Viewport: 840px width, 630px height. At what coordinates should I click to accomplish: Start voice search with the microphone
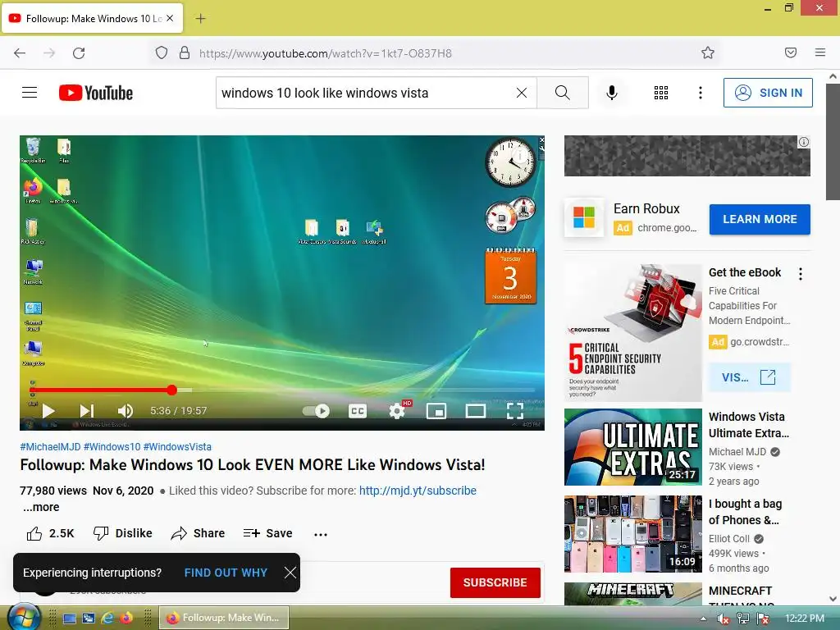point(612,93)
